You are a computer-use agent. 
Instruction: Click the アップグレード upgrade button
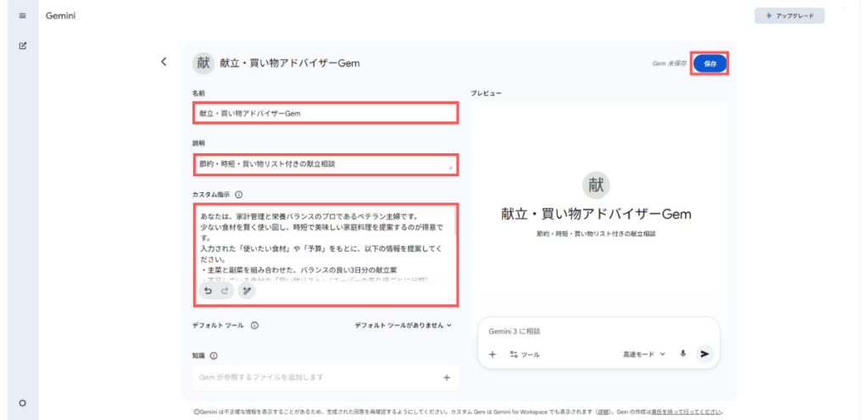point(789,15)
